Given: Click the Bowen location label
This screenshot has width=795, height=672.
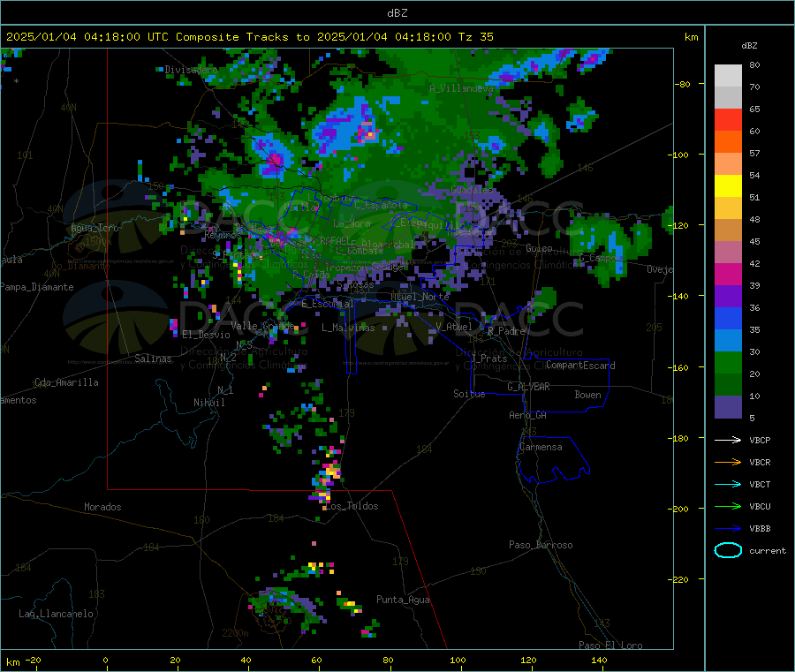Looking at the screenshot, I should (587, 395).
